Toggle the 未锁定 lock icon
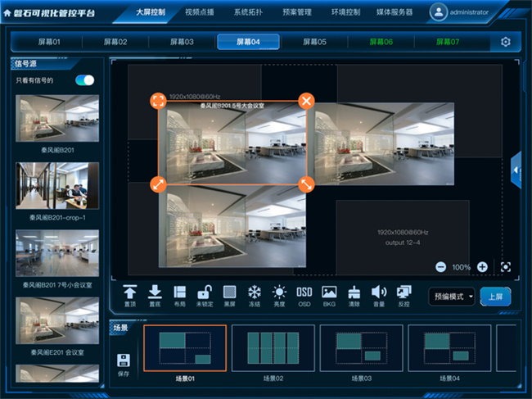Screen dimensions: 532x399 (205, 296)
